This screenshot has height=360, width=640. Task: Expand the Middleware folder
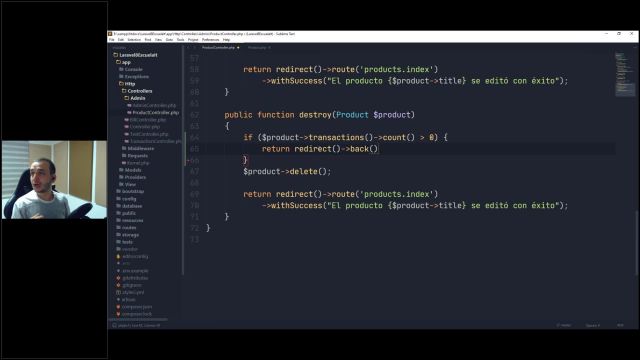coord(138,149)
